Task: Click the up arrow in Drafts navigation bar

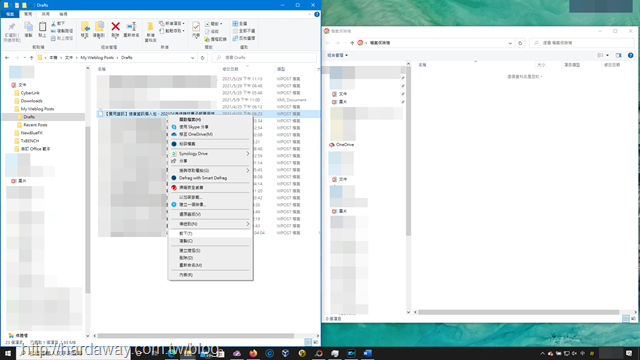Action: tap(31, 58)
